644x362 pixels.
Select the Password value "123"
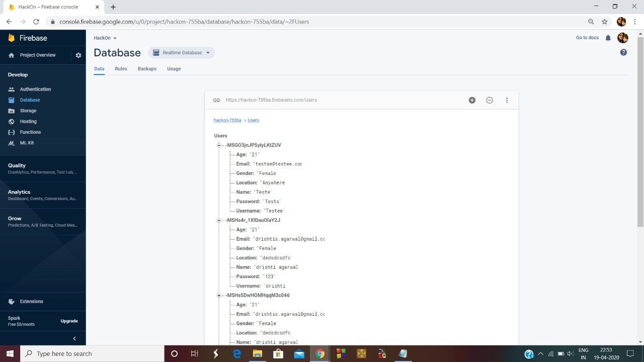tap(269, 277)
